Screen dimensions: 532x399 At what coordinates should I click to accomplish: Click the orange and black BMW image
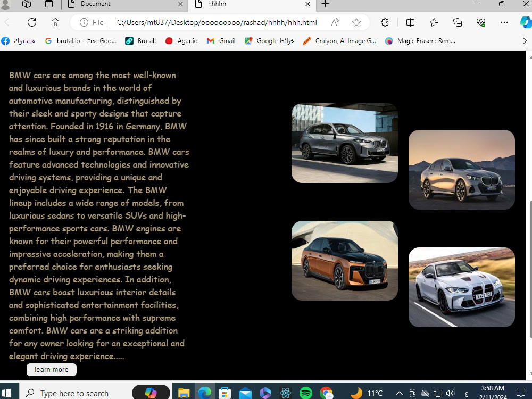point(344,261)
